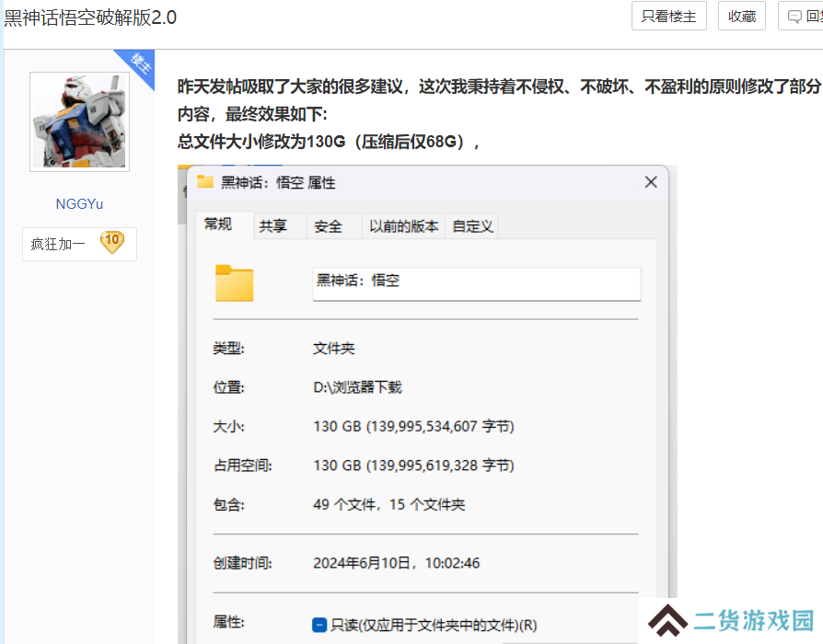The image size is (823, 644).
Task: Click the folder name field 黑神话：悟空
Action: point(477,283)
